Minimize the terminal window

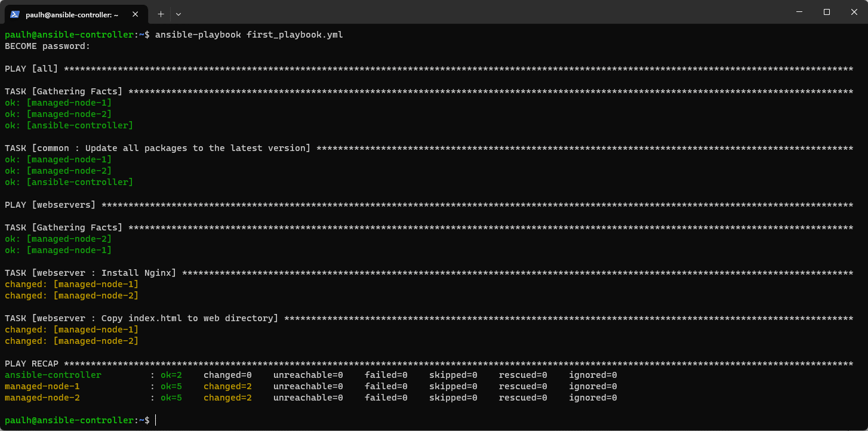799,12
